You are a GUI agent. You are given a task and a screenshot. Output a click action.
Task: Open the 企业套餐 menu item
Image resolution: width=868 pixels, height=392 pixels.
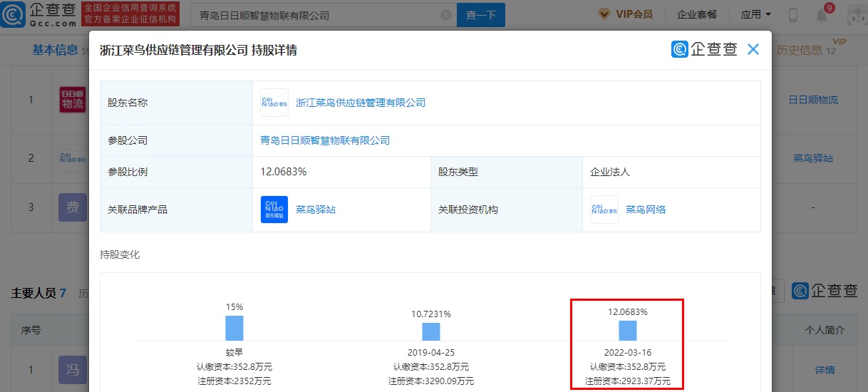pos(697,14)
